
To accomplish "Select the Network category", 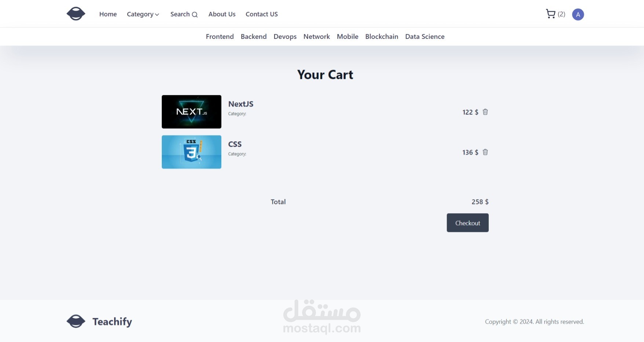I will pos(317,36).
